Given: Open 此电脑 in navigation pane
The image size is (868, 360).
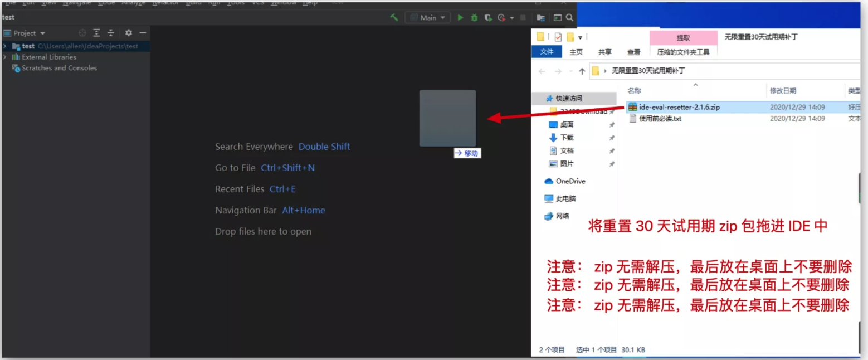Looking at the screenshot, I should 565,198.
